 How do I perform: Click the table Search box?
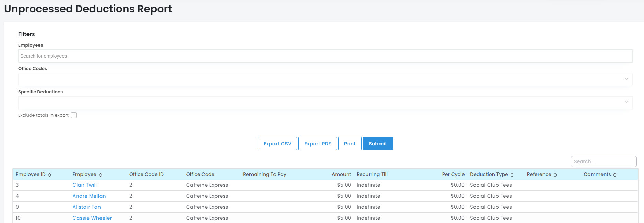[604, 161]
